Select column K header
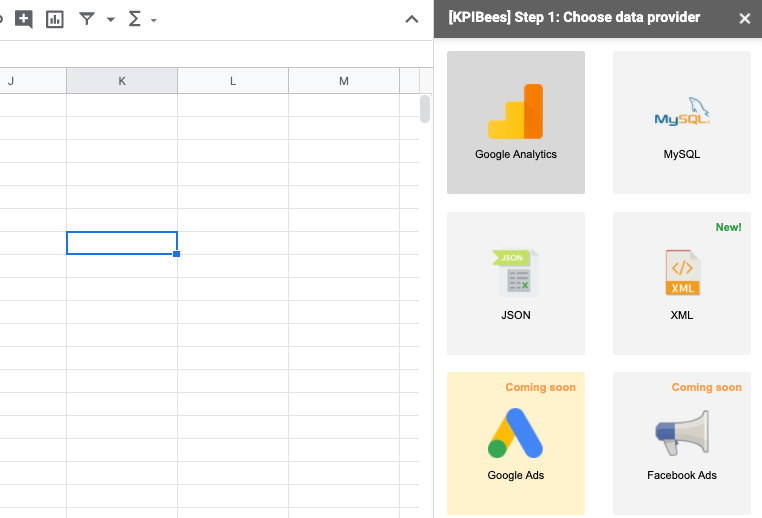The image size is (762, 518). [x=122, y=81]
